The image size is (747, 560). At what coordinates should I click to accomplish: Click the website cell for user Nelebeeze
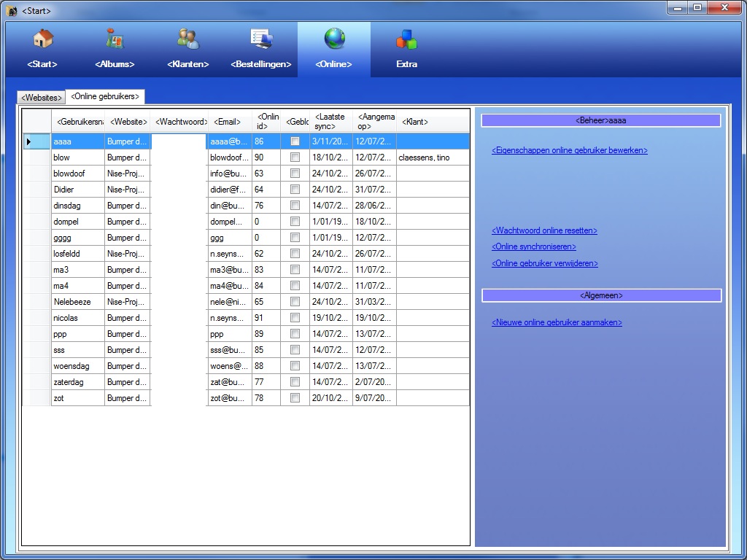pyautogui.click(x=128, y=302)
